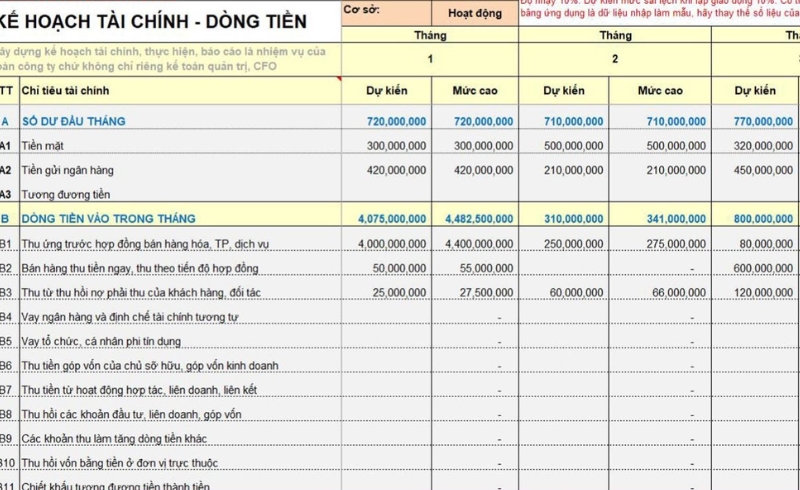Click the value 275,000,000
Image resolution: width=800 pixels, height=490 pixels.
677,244
